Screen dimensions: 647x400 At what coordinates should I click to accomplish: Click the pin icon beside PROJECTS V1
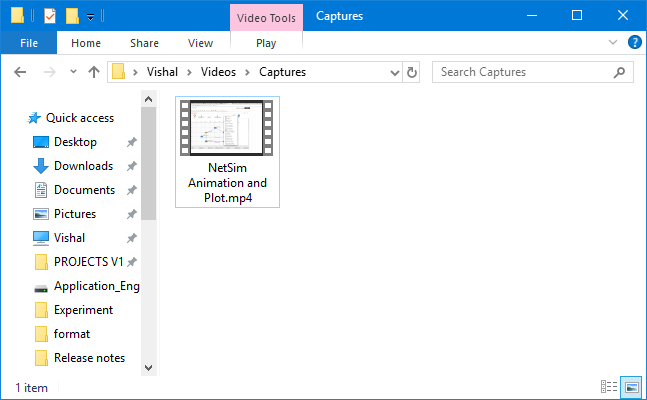[x=132, y=262]
